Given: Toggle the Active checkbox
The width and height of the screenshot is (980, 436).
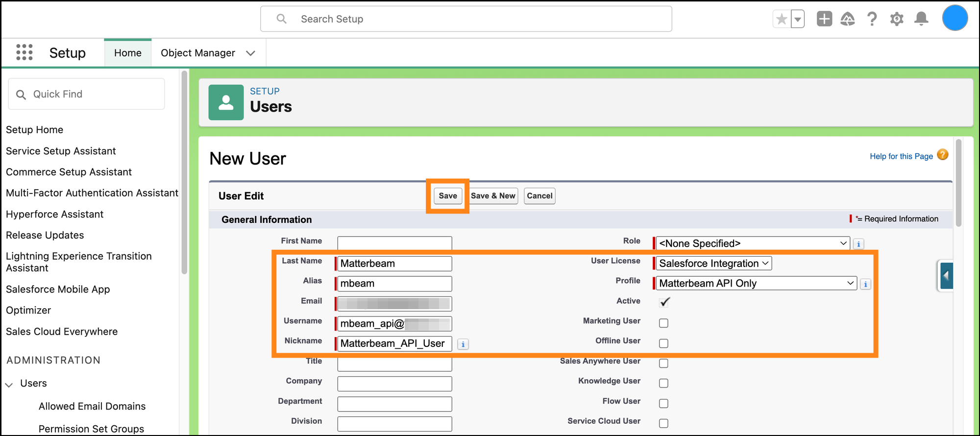Looking at the screenshot, I should (664, 302).
